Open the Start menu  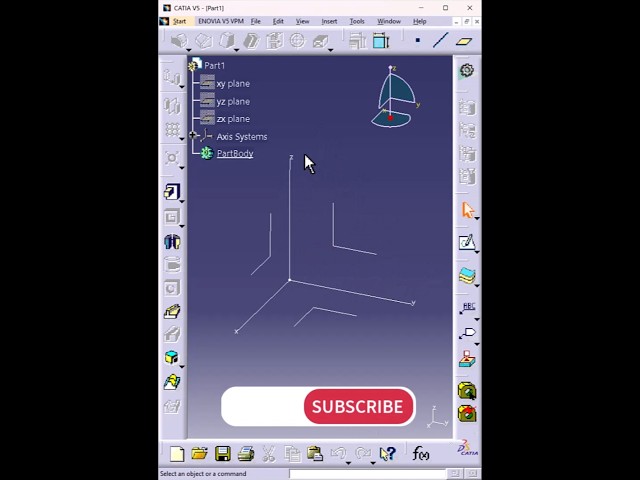179,21
